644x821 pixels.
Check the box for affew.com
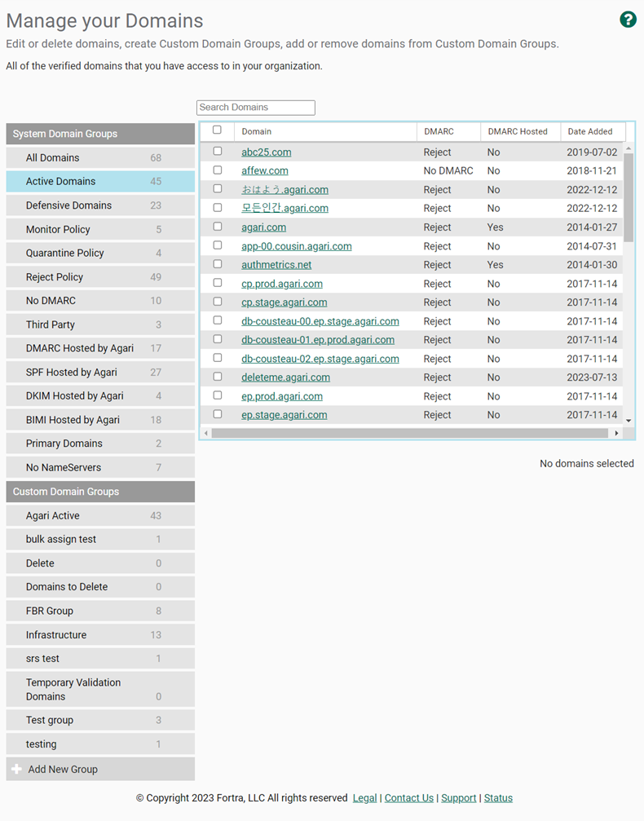pos(218,170)
